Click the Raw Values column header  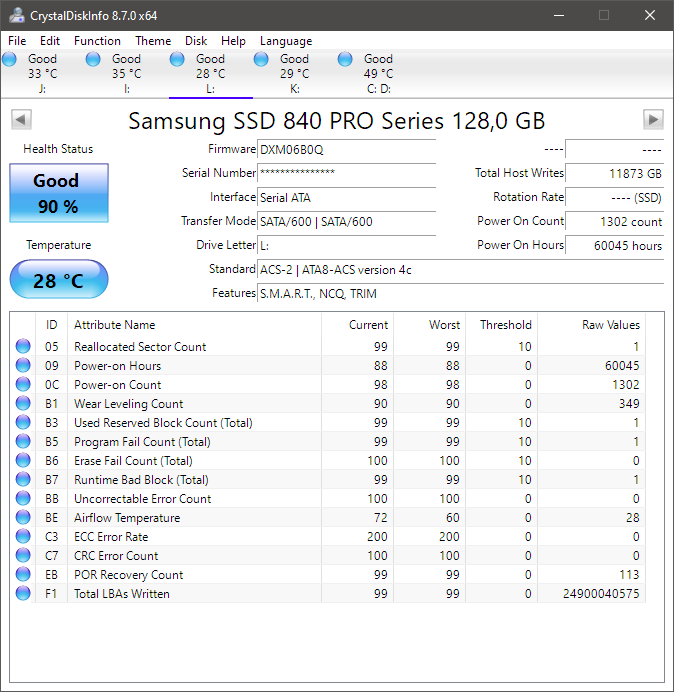[x=591, y=325]
